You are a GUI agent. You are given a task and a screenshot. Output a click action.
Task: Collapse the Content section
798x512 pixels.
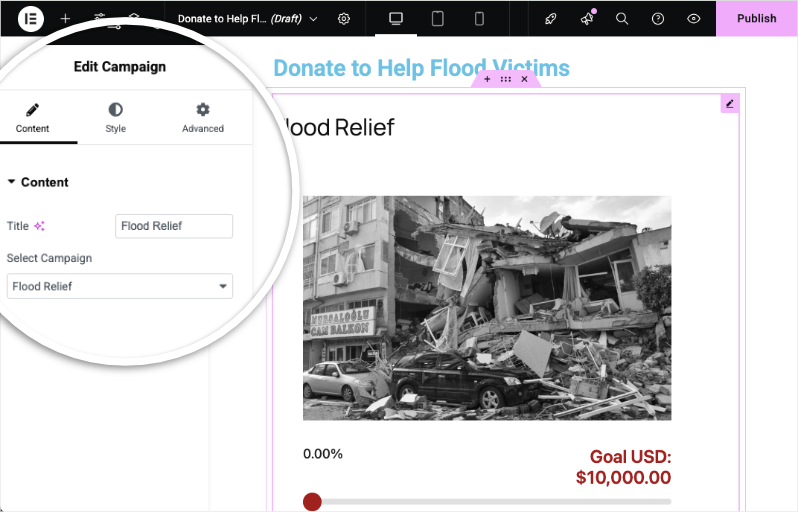tap(38, 182)
